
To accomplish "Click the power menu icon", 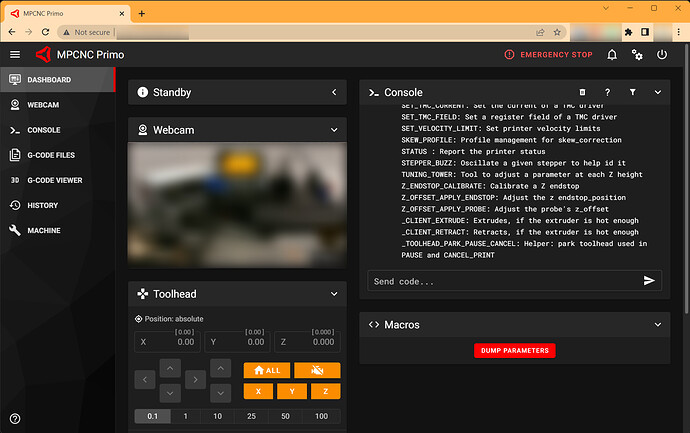I will (x=662, y=55).
